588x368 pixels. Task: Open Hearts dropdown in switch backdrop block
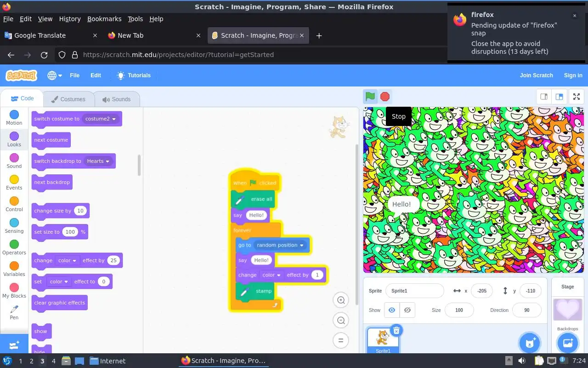pos(99,161)
